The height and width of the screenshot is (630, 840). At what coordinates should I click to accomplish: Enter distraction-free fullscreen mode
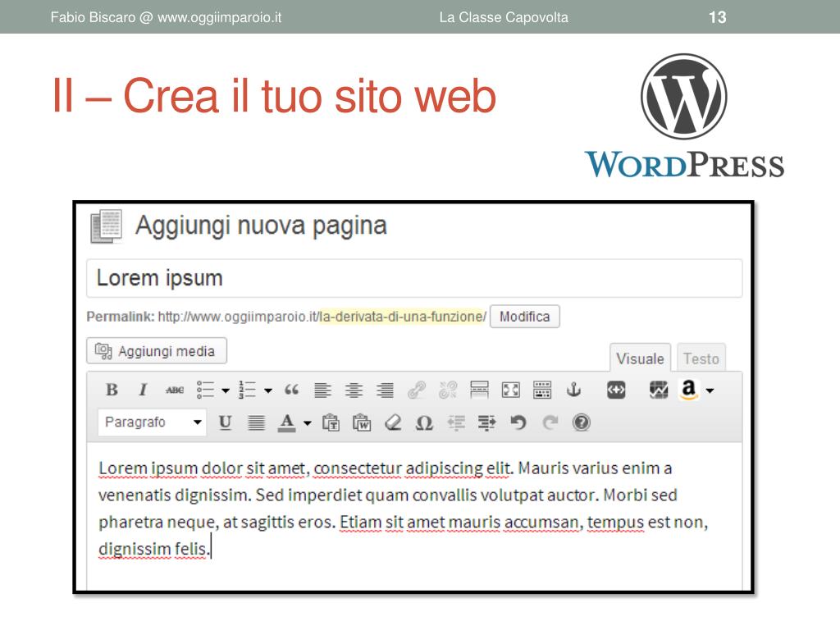(x=510, y=390)
